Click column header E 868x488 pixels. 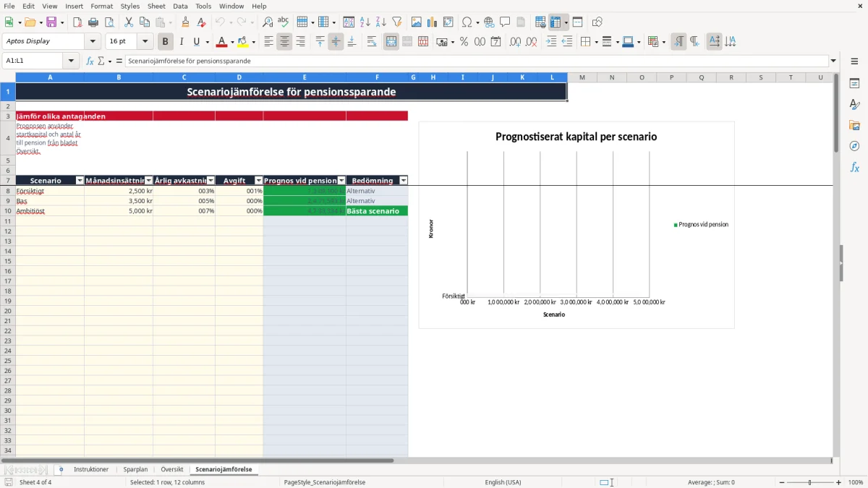(305, 77)
